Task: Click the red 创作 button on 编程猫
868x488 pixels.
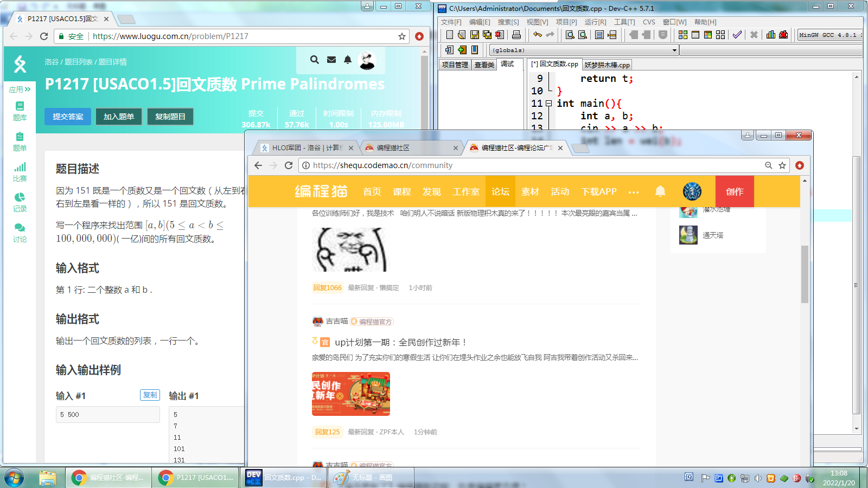Action: [x=735, y=191]
